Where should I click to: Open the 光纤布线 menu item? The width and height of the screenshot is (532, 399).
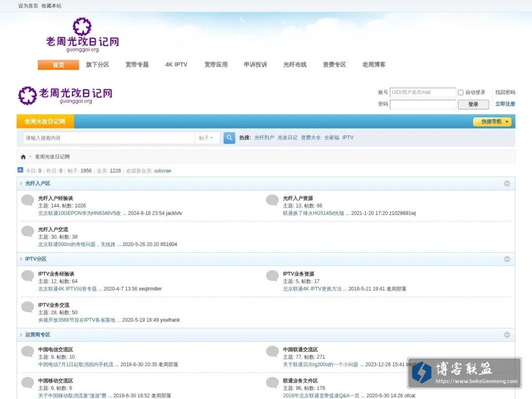pyautogui.click(x=295, y=65)
